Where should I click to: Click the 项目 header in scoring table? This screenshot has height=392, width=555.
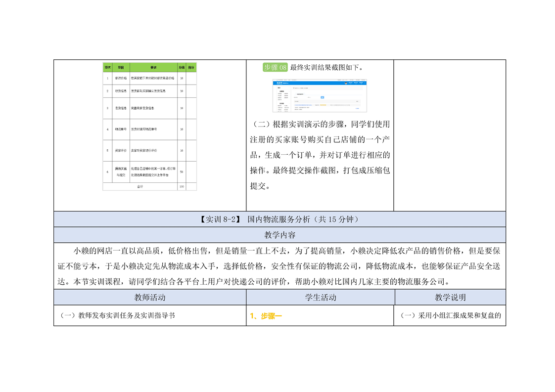(x=121, y=67)
